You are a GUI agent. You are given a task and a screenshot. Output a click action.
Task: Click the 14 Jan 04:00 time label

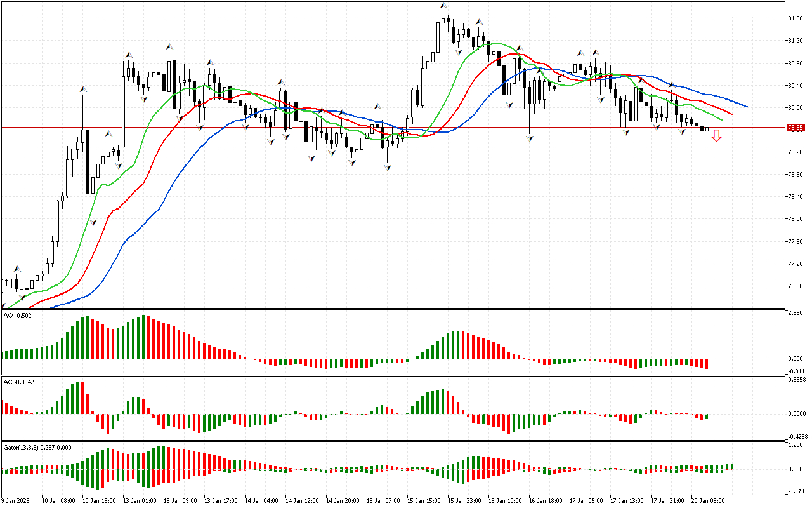[x=262, y=500]
